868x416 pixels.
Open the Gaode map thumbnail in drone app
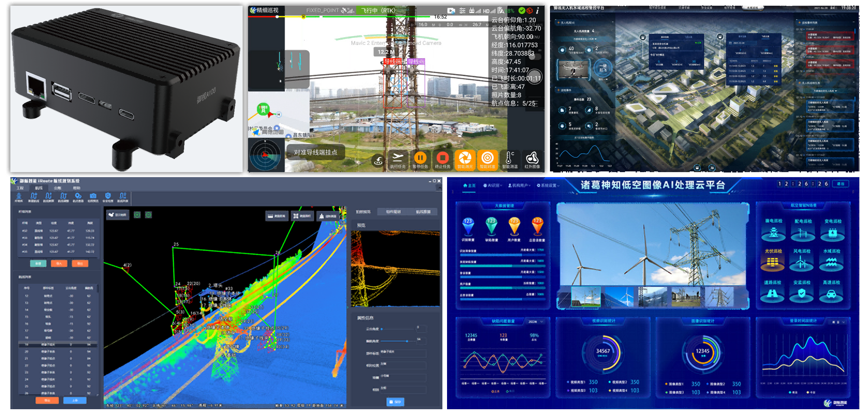point(279,114)
